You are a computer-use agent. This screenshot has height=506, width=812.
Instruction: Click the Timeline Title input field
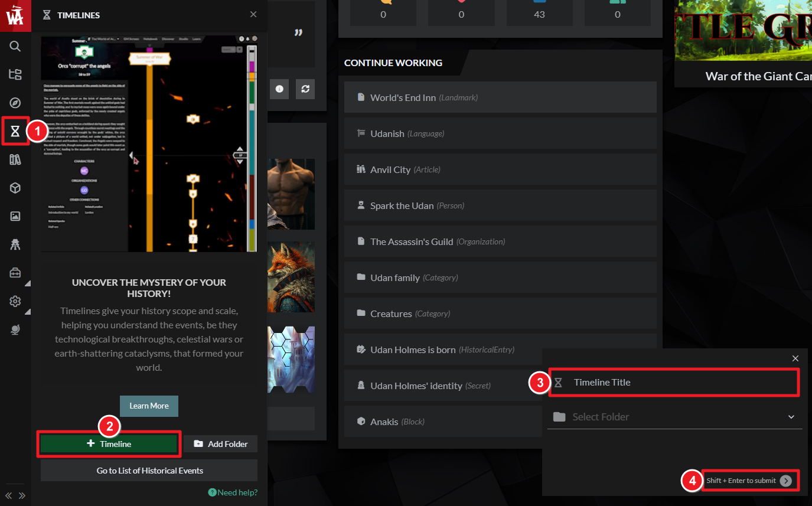pyautogui.click(x=674, y=383)
